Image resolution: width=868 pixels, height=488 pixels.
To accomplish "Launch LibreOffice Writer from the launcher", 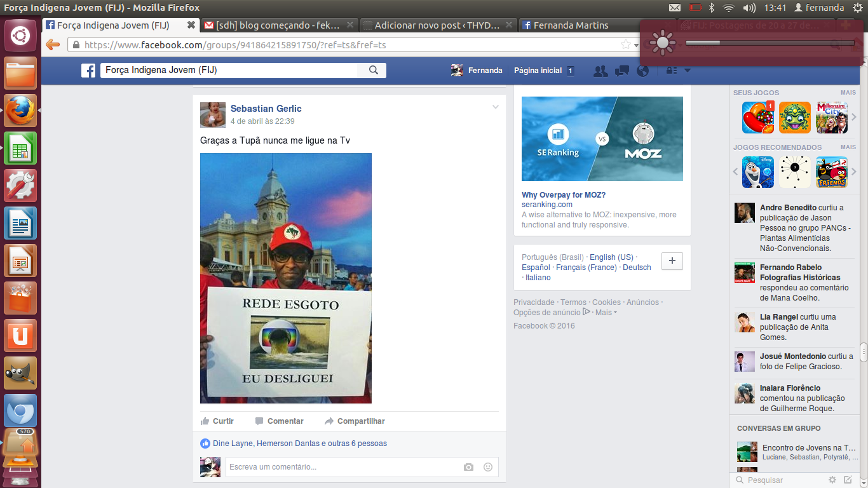I will tap(20, 223).
